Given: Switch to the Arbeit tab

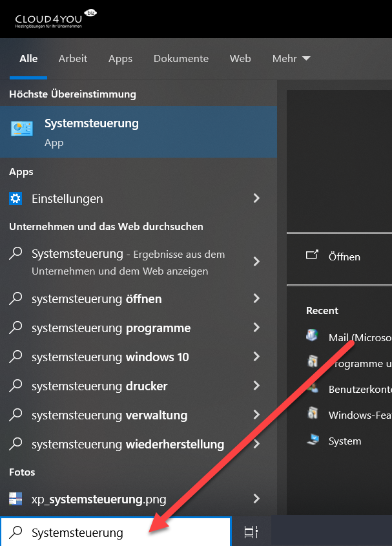Looking at the screenshot, I should [73, 58].
